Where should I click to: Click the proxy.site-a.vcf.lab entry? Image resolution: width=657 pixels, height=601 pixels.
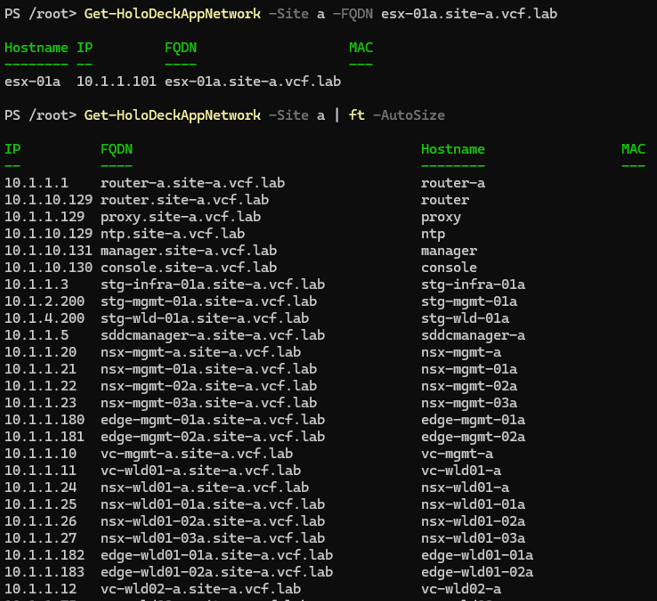pyautogui.click(x=181, y=217)
